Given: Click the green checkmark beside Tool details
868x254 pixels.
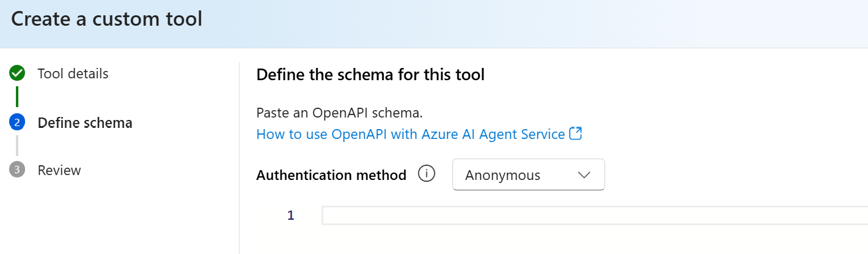Looking at the screenshot, I should tap(17, 73).
